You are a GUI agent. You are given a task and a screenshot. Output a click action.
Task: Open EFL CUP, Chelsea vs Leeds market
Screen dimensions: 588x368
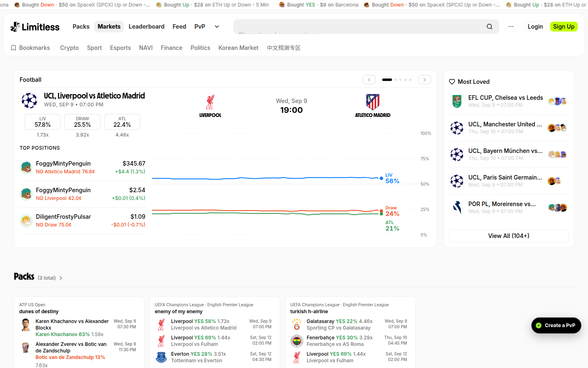click(x=506, y=98)
